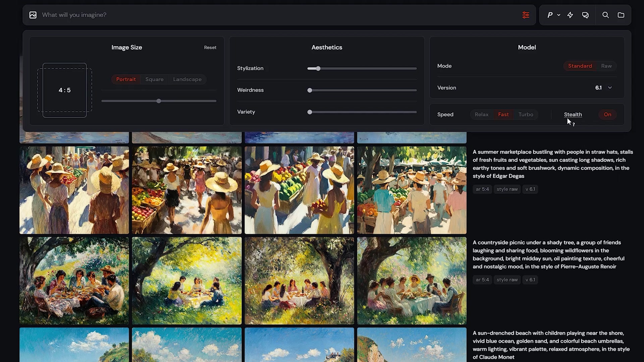Open second marketplace painting with crowded street
The width and height of the screenshot is (644, 362).
187,190
